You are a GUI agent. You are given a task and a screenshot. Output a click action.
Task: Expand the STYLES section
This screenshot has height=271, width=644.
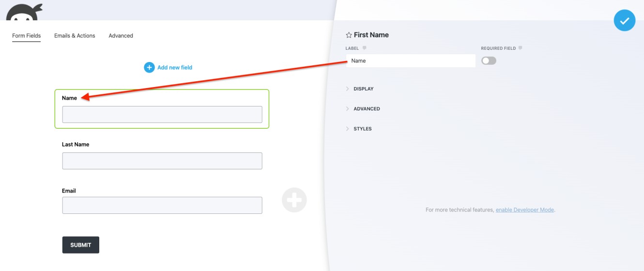(x=359, y=129)
